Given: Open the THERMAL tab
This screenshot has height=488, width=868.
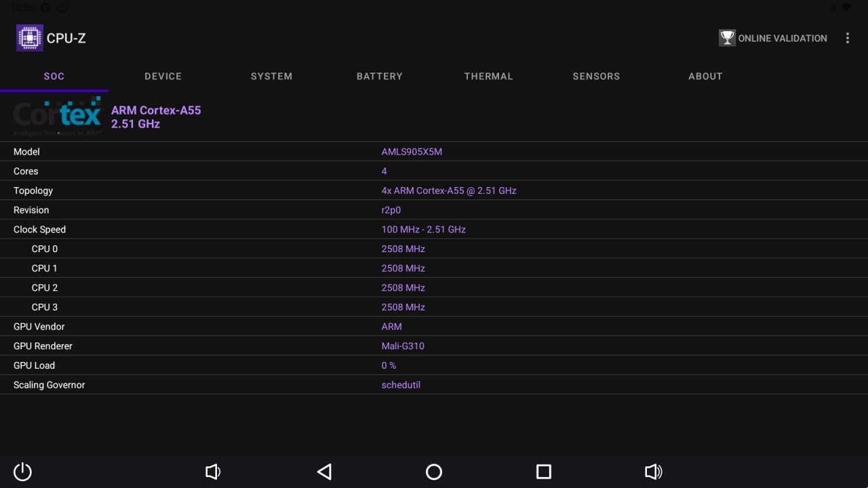Looking at the screenshot, I should click(488, 76).
